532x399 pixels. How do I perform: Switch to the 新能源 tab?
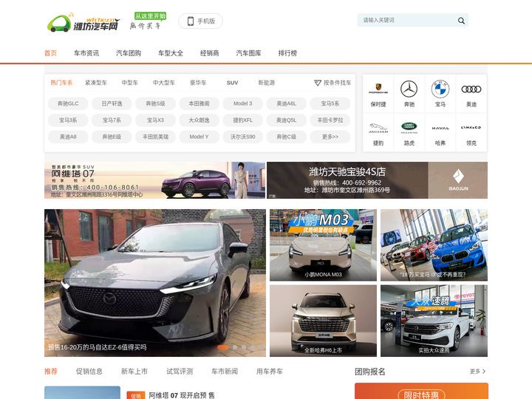pyautogui.click(x=266, y=83)
